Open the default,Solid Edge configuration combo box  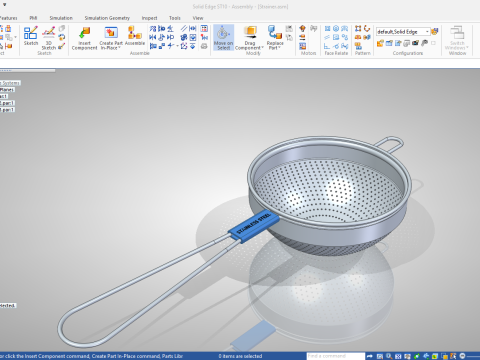(403, 32)
